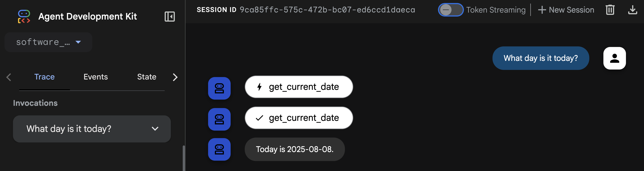This screenshot has width=644, height=171.
Task: Click the user profile avatar icon
Action: (614, 58)
